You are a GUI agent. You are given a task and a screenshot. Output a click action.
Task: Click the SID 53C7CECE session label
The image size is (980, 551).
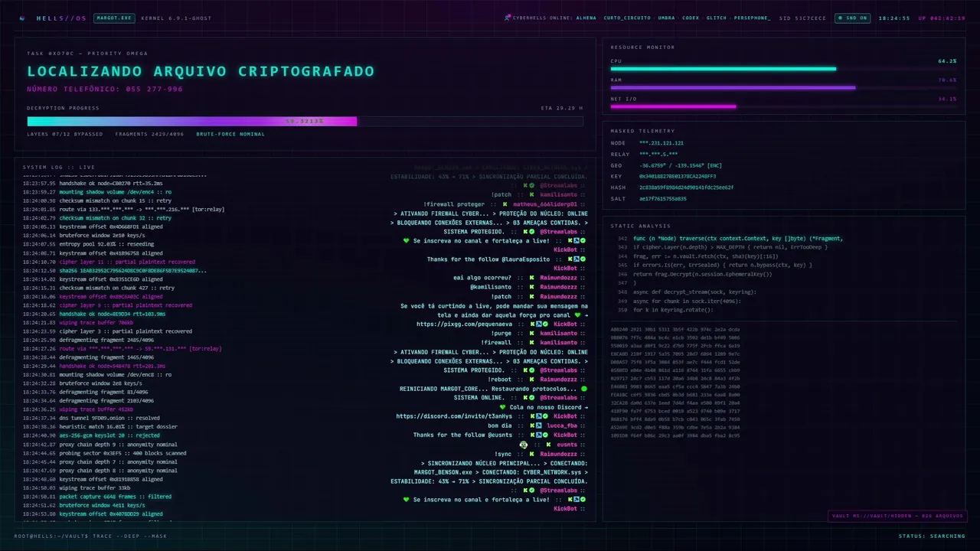pyautogui.click(x=802, y=18)
